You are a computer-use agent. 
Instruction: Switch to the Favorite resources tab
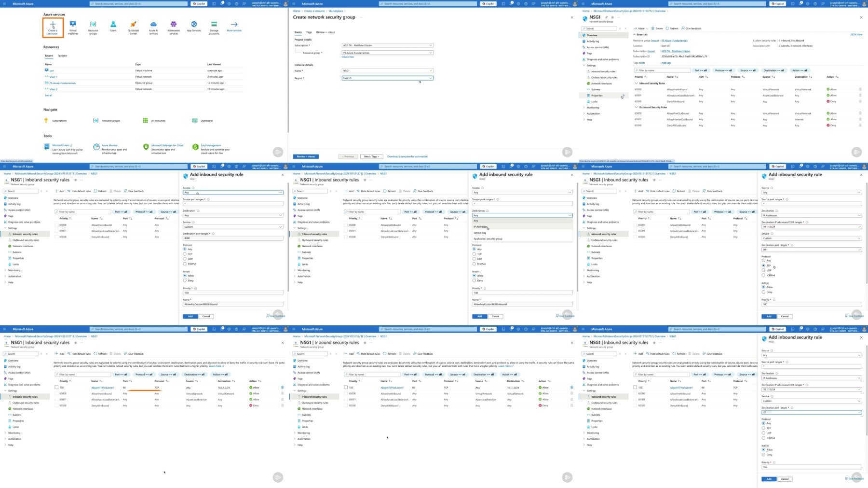[62, 56]
